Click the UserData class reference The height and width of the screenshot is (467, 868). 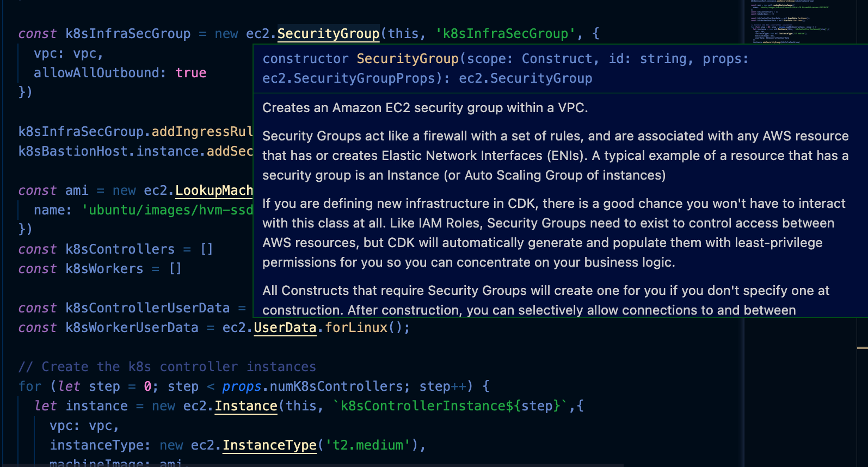click(x=285, y=328)
